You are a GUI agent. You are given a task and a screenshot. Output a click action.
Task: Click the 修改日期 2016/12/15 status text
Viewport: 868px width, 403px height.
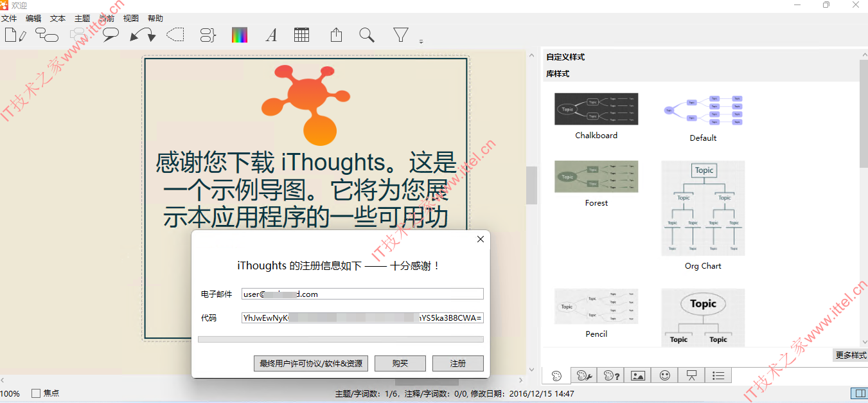(522, 393)
